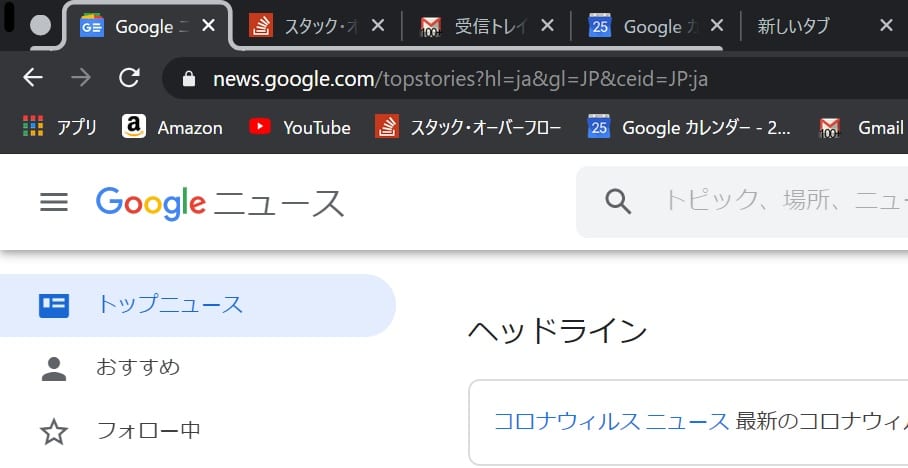908x468 pixels.
Task: Open the YouTube bookmark
Action: pos(300,127)
